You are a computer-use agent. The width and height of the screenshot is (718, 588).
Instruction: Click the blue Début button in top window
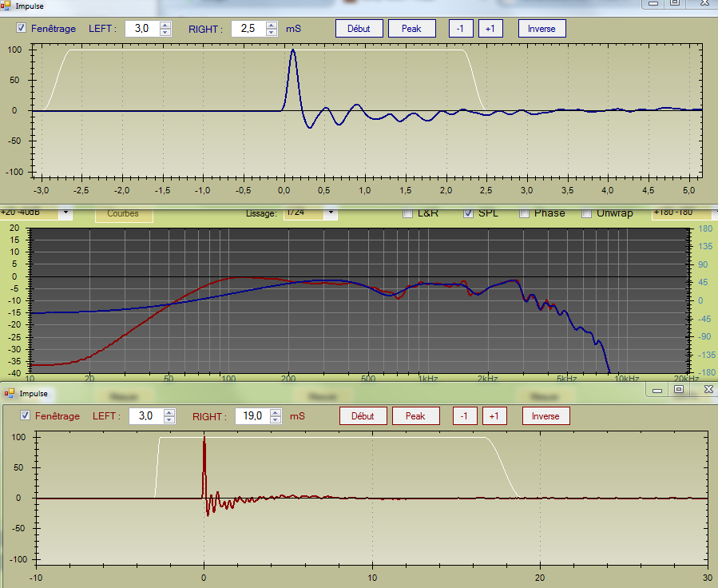pos(359,29)
